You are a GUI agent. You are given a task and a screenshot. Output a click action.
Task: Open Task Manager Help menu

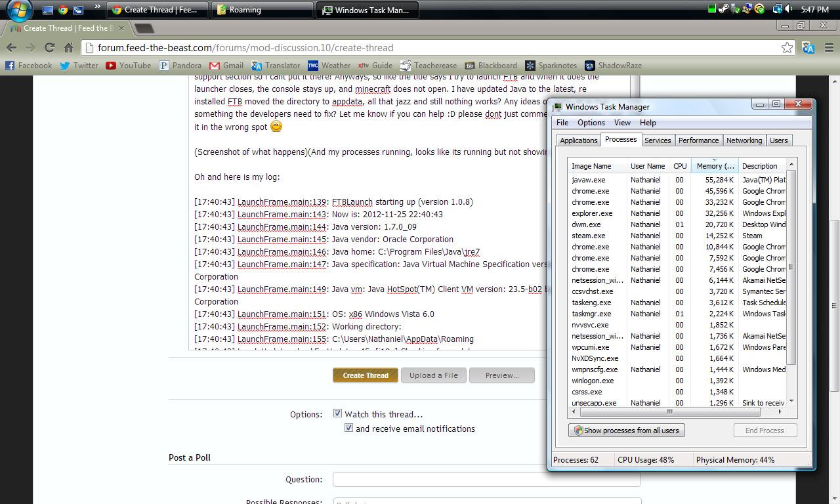[x=648, y=123]
